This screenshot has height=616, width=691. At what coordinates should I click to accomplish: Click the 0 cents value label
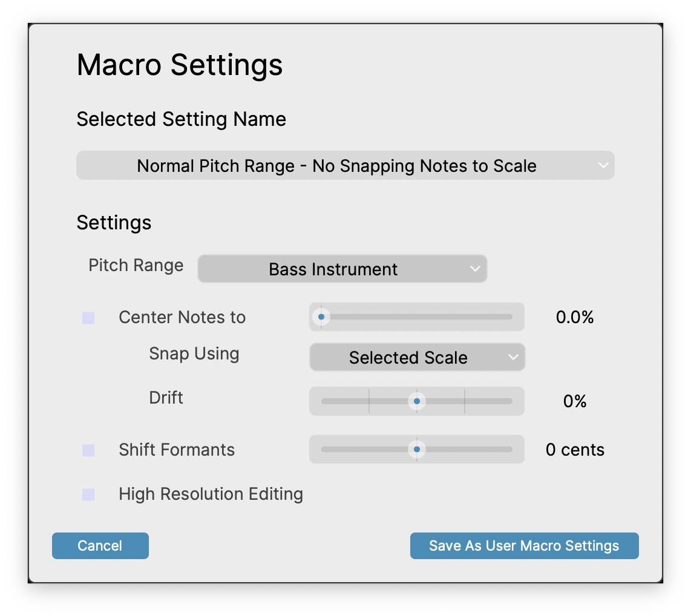coord(574,450)
